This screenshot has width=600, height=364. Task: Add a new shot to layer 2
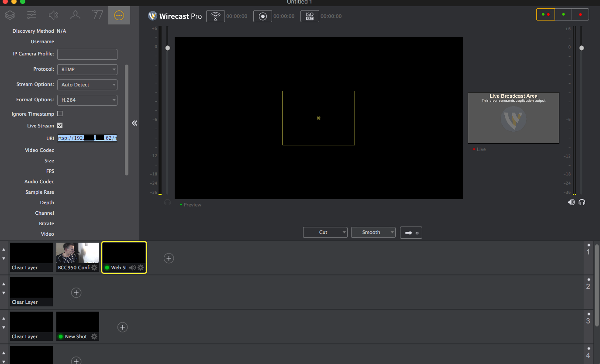click(76, 292)
